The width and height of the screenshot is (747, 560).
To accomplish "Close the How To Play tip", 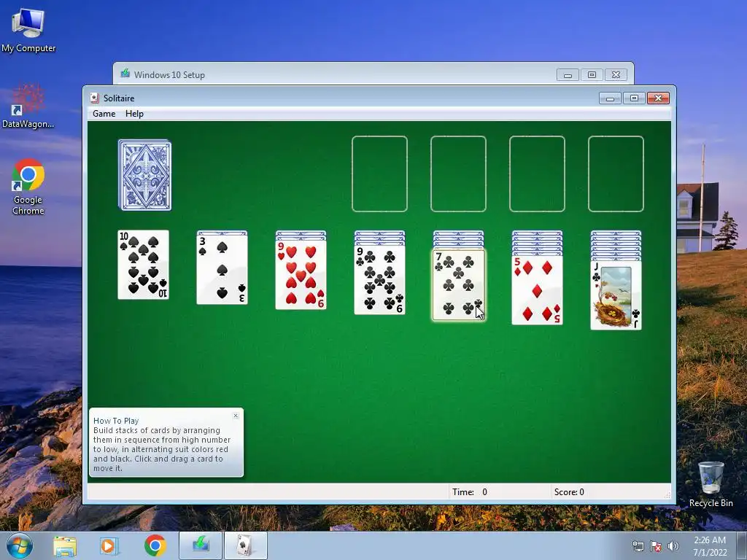I will (x=236, y=416).
